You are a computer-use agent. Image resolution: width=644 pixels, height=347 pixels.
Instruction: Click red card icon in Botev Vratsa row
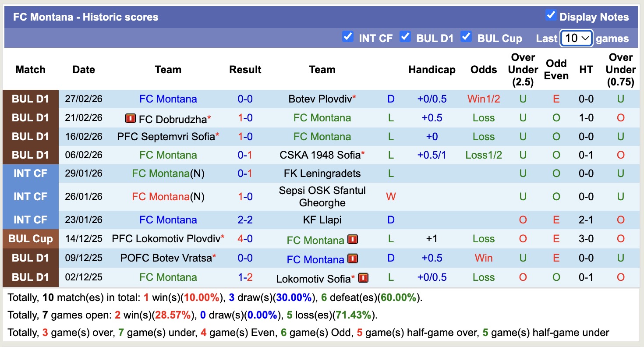pyautogui.click(x=353, y=258)
